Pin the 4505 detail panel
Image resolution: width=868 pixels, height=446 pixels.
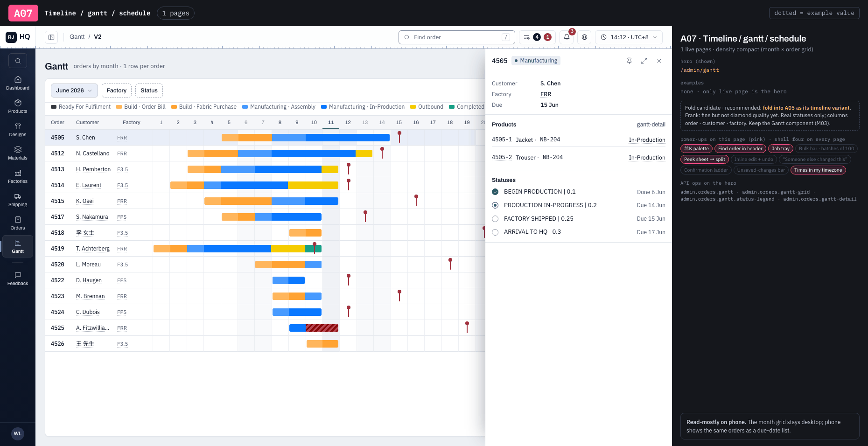[629, 61]
